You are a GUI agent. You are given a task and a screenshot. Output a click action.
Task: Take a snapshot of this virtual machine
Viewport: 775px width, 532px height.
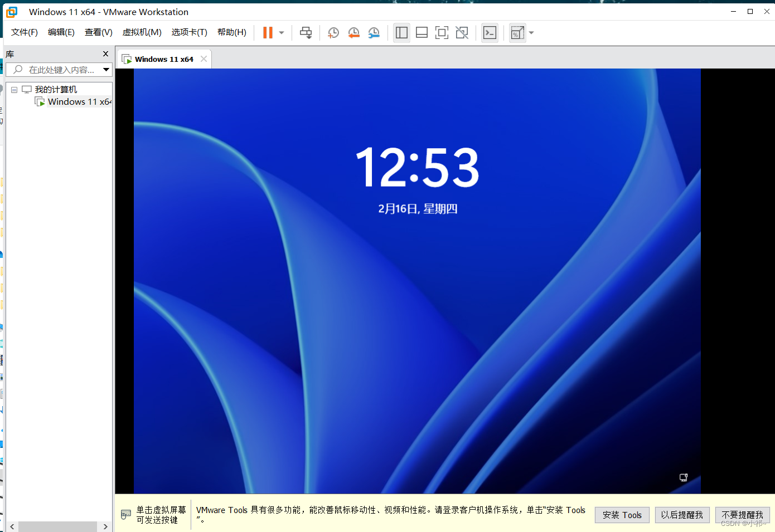[x=333, y=33]
